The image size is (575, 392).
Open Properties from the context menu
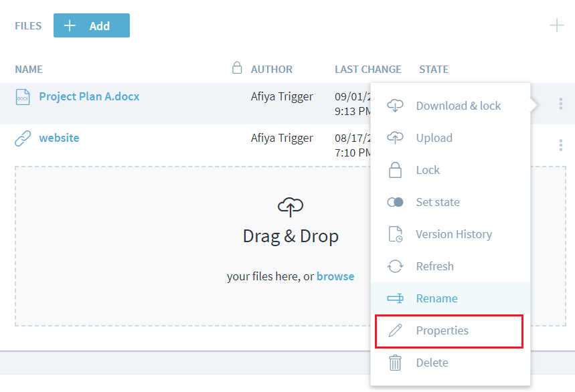point(442,330)
